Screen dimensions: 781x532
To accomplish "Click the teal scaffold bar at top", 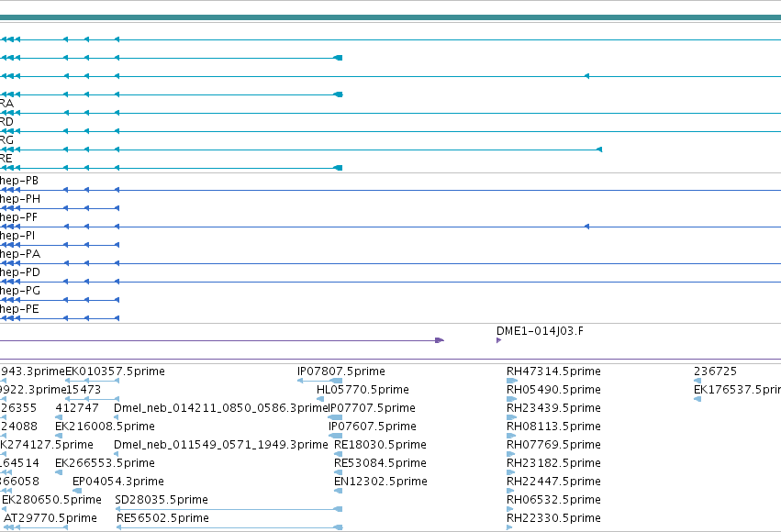I will tap(391, 17).
